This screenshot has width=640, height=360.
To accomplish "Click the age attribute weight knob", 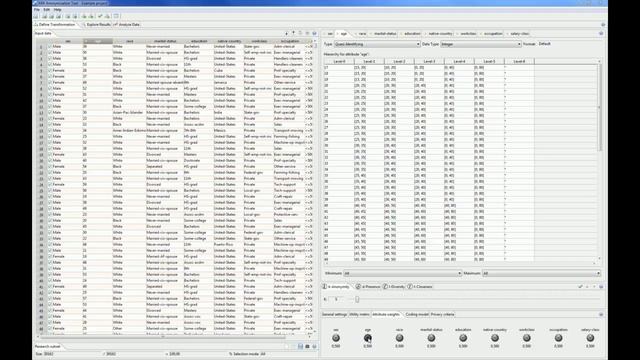I will tap(368, 338).
